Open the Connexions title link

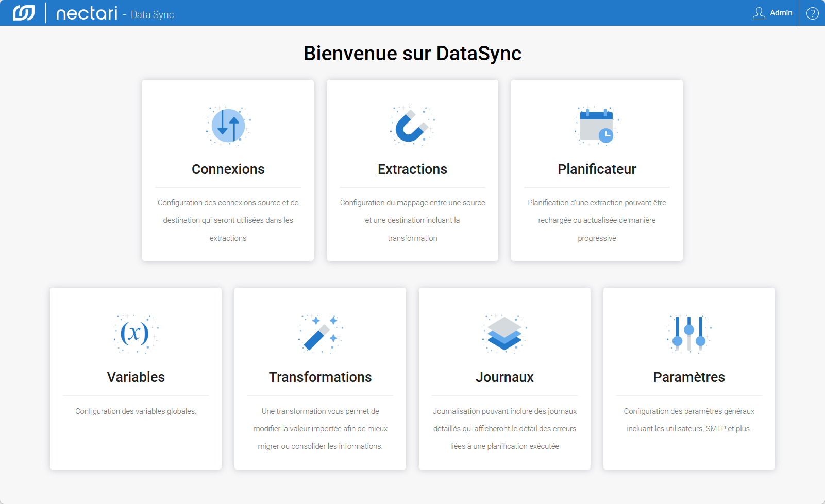click(x=228, y=169)
